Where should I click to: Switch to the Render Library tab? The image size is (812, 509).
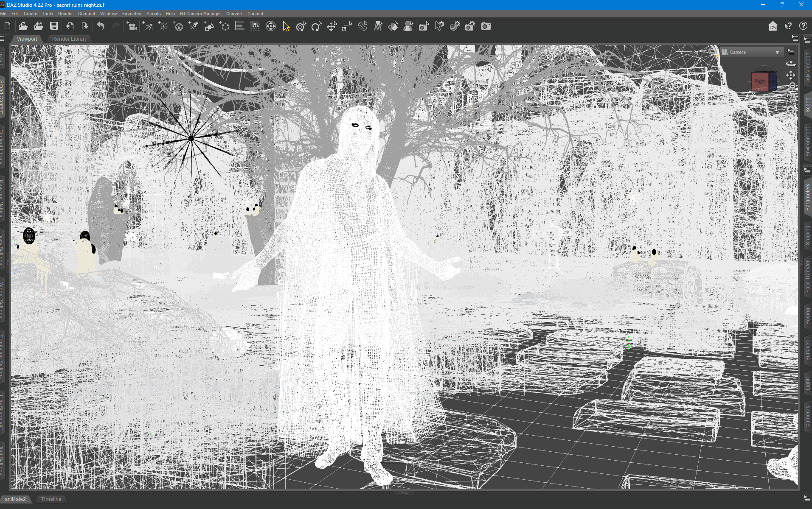69,39
